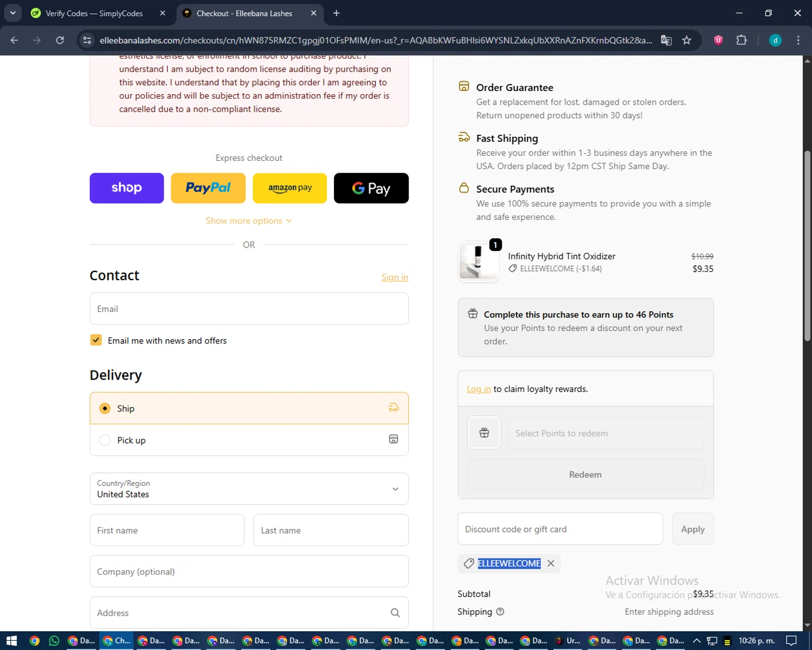The image size is (812, 650).
Task: Expand Show more options
Action: pos(248,220)
